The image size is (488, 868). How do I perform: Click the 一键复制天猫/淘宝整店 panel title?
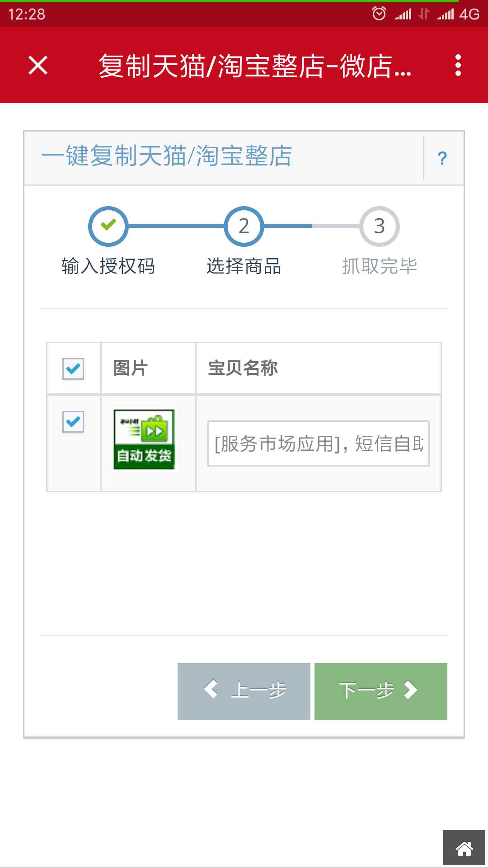click(167, 156)
